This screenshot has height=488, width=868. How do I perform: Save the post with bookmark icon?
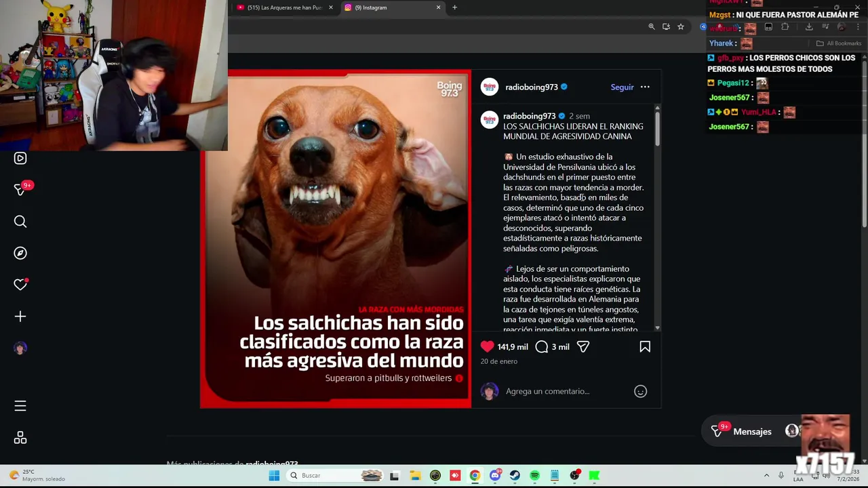[645, 346]
